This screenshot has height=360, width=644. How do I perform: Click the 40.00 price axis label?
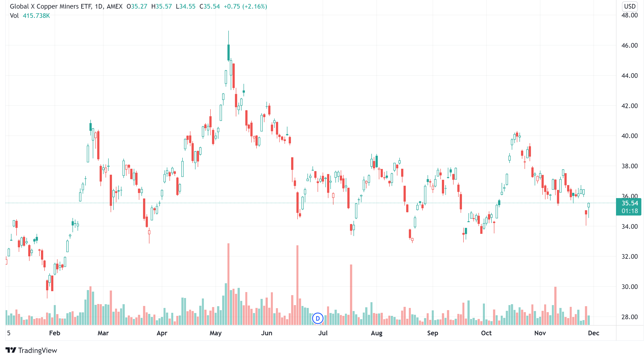629,136
